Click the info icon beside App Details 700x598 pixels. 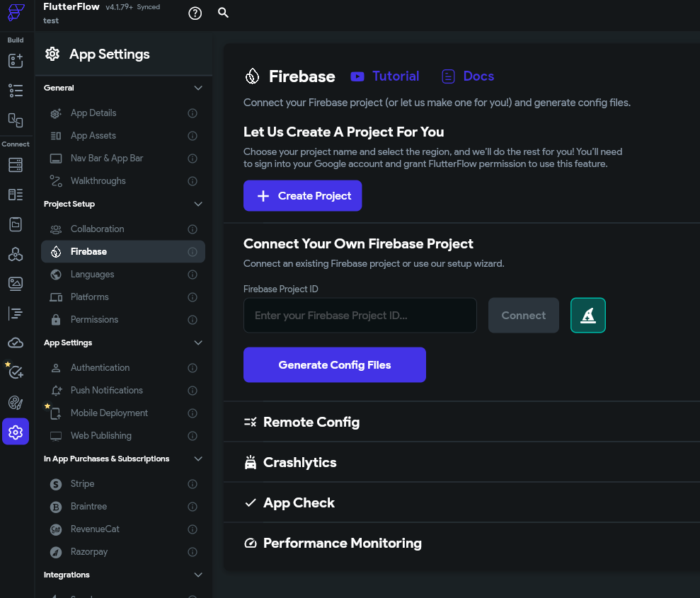tap(193, 113)
